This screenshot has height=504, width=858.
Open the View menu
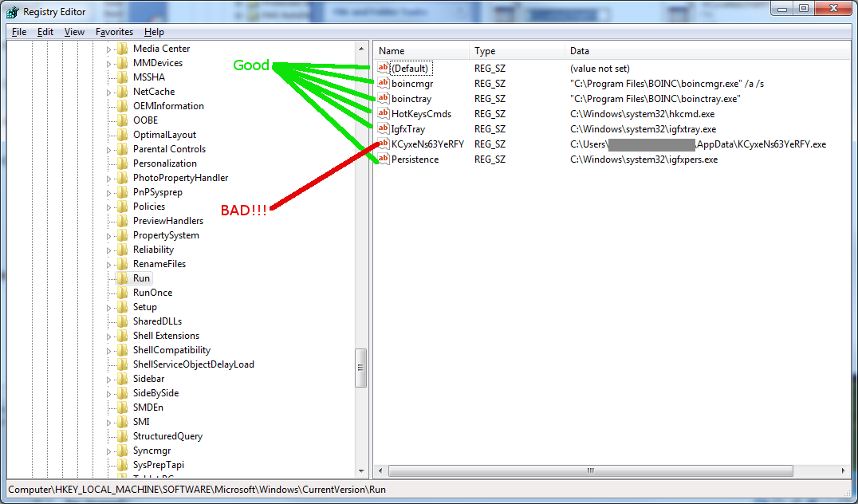pyautogui.click(x=74, y=32)
